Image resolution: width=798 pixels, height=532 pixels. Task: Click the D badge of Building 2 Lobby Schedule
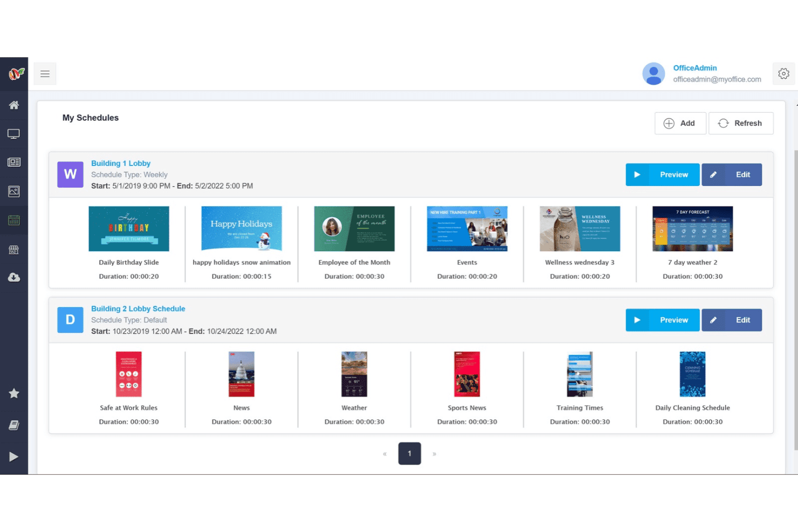point(71,320)
